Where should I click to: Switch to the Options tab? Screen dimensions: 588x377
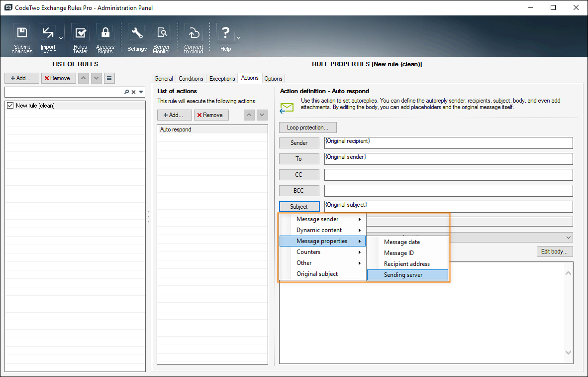point(273,79)
